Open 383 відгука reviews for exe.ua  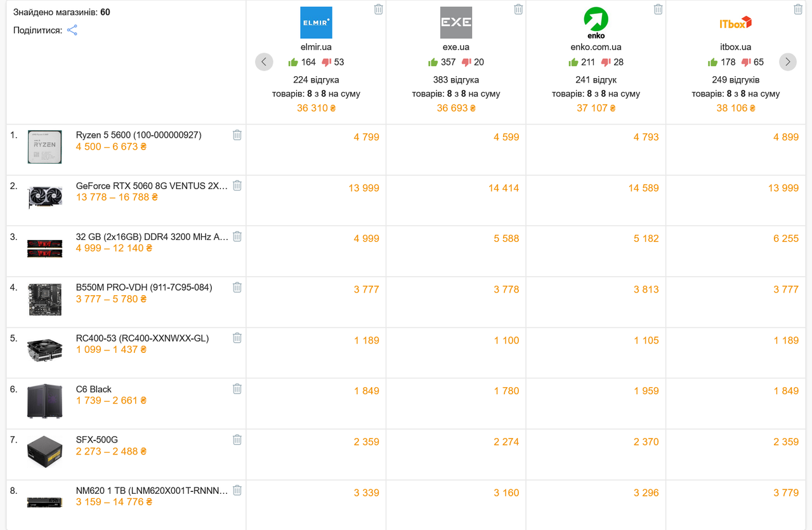(x=456, y=80)
